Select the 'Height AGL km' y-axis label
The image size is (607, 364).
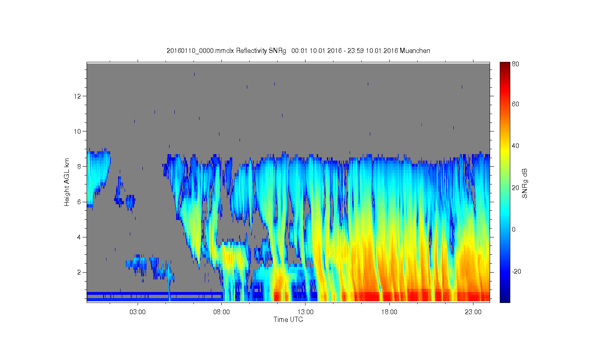pos(67,182)
